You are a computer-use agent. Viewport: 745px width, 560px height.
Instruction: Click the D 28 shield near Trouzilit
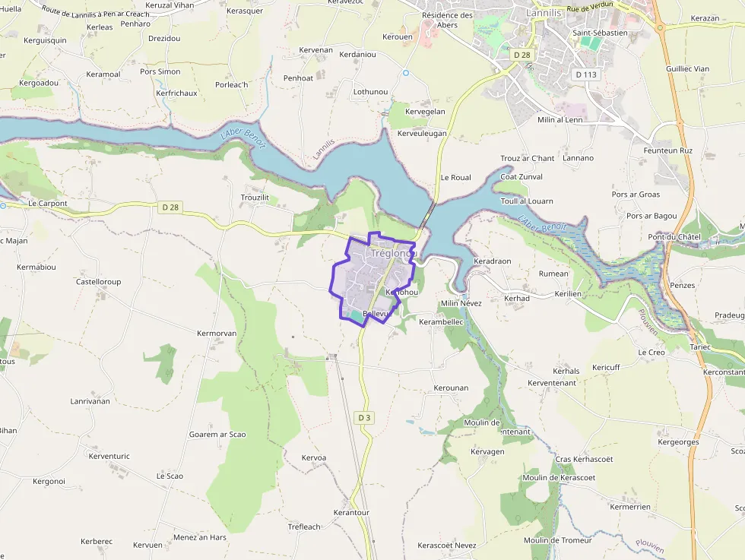[170, 207]
